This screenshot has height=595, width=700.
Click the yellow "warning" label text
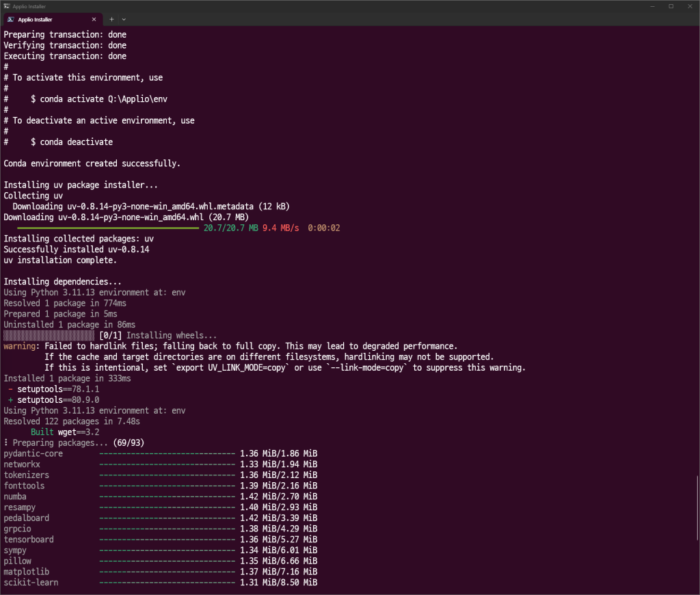(x=18, y=346)
